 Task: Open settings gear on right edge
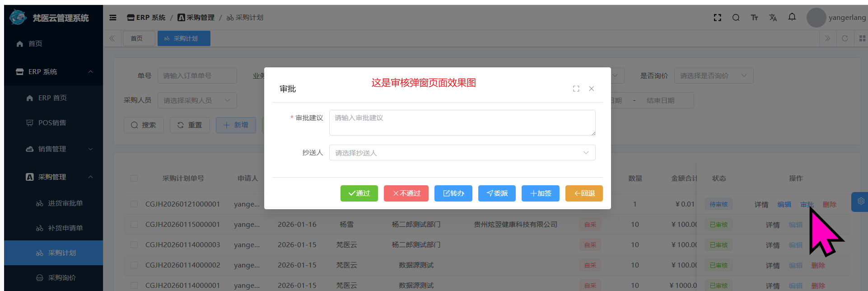[861, 201]
